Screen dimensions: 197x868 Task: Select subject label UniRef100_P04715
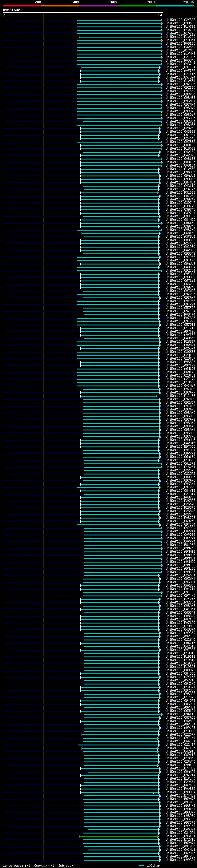click(x=180, y=643)
